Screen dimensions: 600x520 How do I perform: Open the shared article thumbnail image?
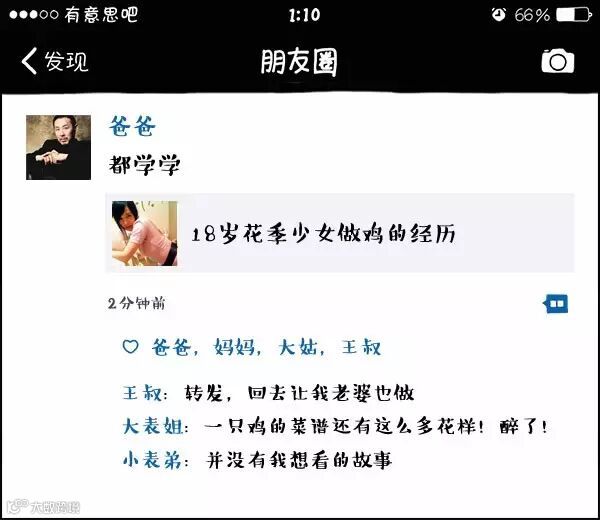pyautogui.click(x=145, y=233)
